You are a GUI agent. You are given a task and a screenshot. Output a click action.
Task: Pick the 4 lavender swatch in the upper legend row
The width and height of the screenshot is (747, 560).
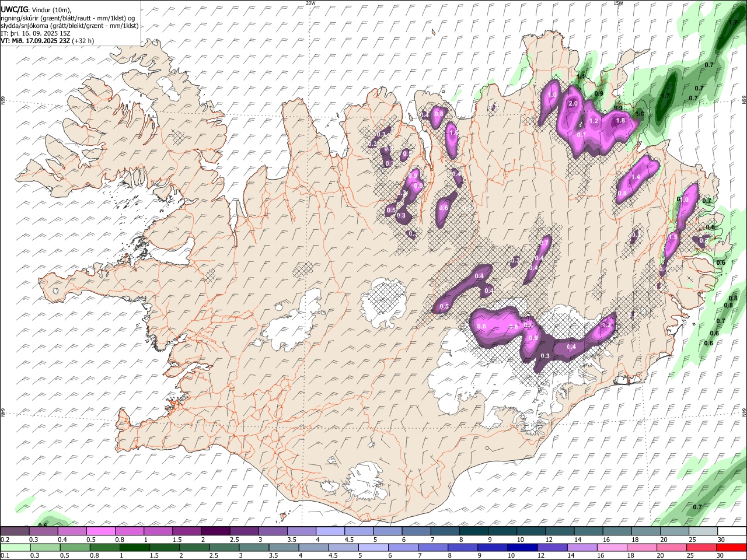330,531
